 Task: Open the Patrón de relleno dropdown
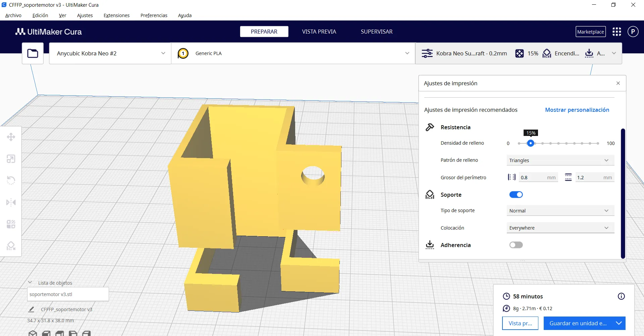(x=560, y=160)
